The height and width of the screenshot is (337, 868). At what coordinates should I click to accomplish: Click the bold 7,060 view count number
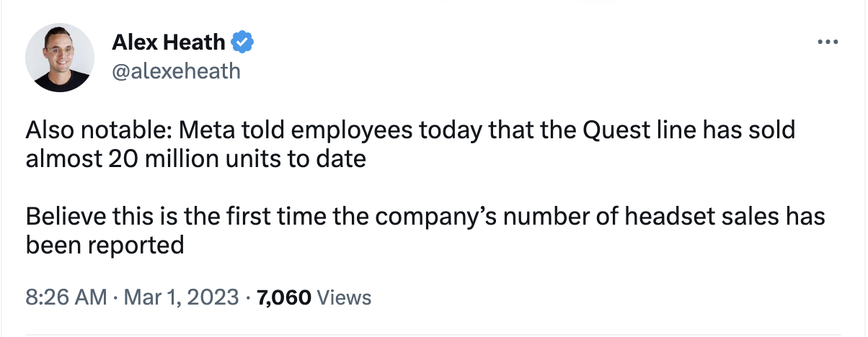click(282, 297)
